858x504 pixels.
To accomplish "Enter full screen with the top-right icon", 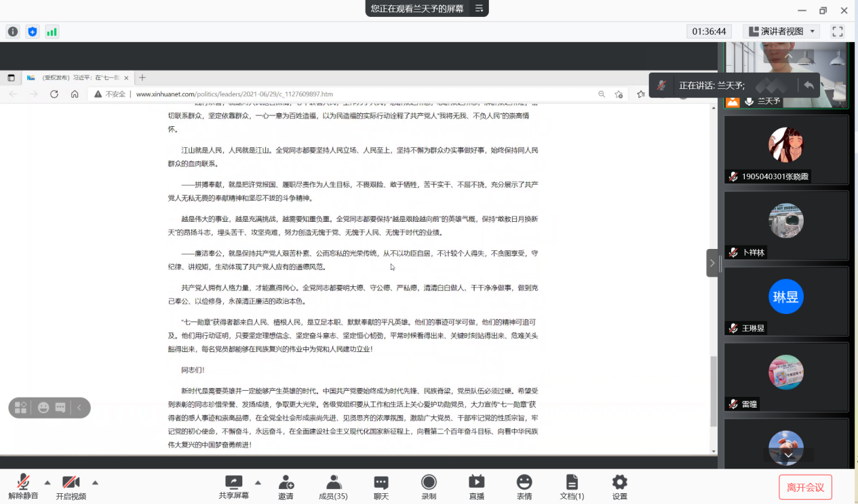I will click(x=838, y=31).
